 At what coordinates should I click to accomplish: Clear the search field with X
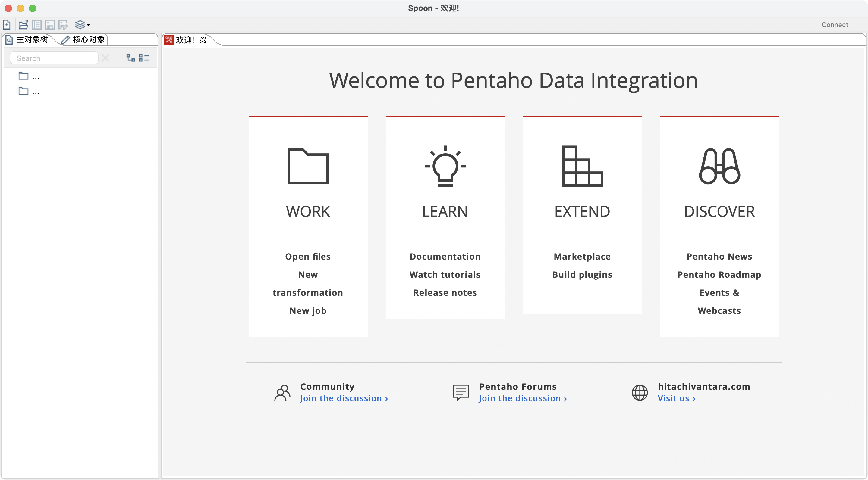point(105,58)
